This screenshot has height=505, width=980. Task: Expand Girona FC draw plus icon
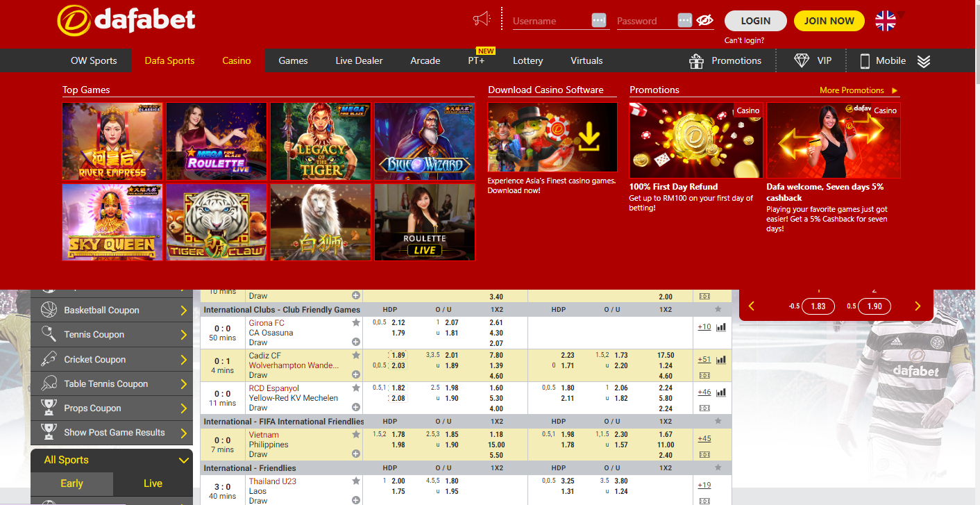[x=356, y=342]
